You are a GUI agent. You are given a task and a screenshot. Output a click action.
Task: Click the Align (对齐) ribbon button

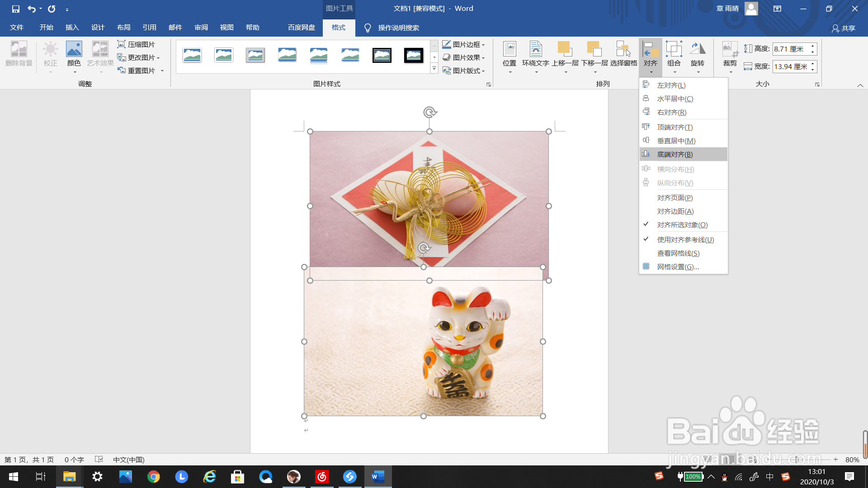[651, 56]
